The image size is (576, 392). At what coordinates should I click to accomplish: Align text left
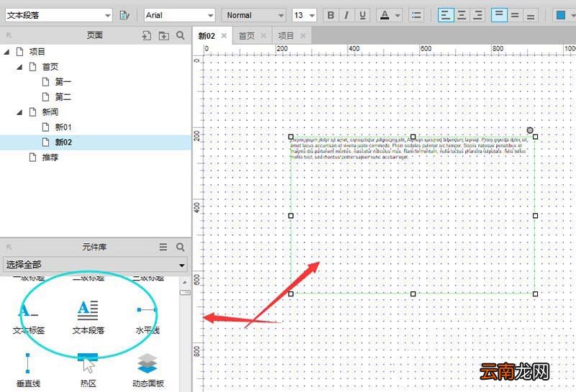446,15
